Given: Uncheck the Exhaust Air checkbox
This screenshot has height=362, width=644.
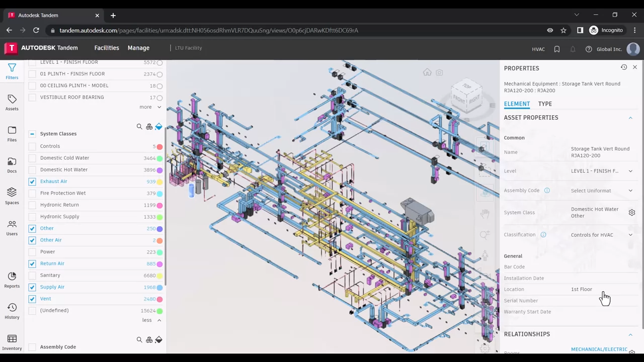Looking at the screenshot, I should (x=32, y=182).
